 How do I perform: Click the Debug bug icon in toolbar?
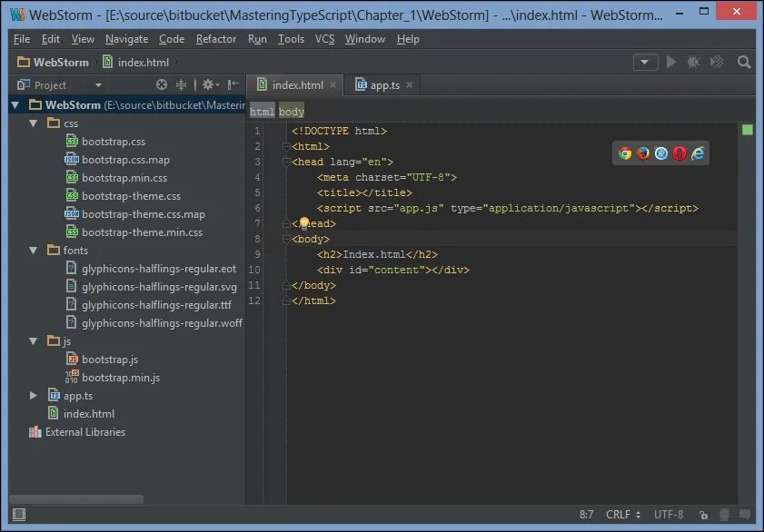pos(693,63)
